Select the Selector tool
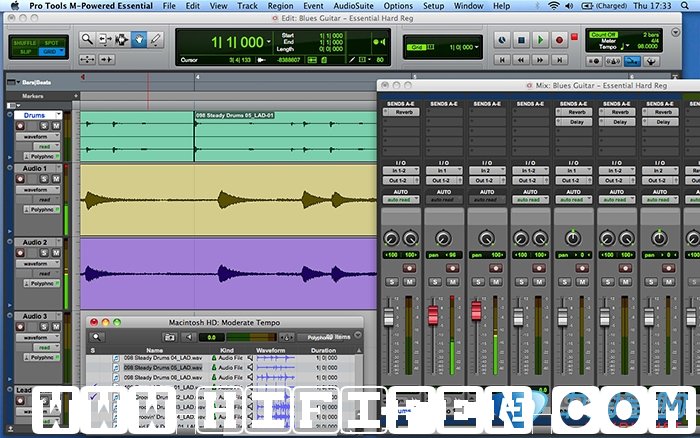This screenshot has width=700, height=438. click(121, 40)
